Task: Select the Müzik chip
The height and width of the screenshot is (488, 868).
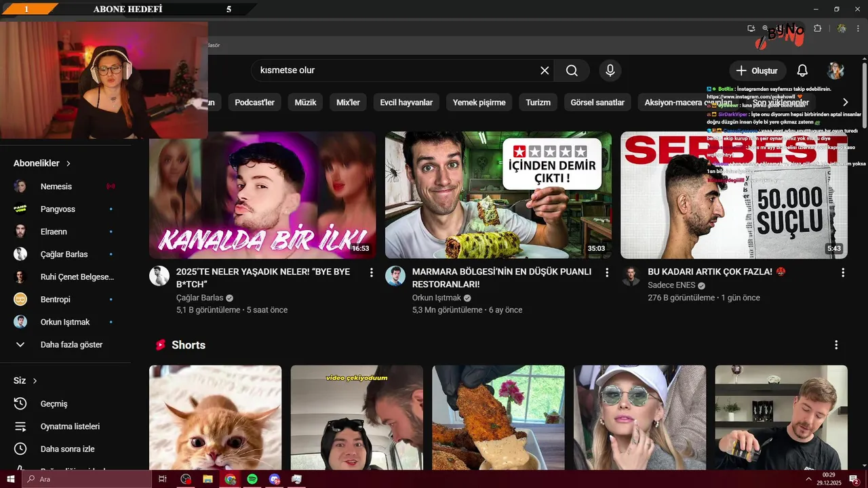Action: click(x=306, y=102)
